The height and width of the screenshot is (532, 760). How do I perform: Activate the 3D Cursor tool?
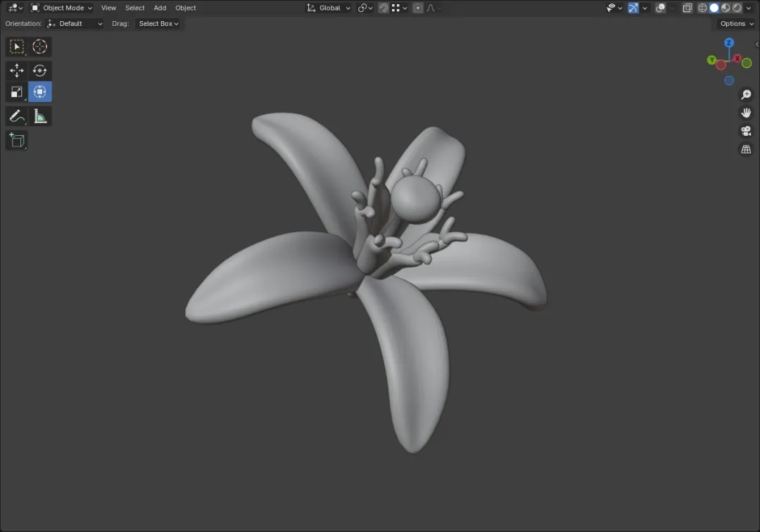pos(39,46)
